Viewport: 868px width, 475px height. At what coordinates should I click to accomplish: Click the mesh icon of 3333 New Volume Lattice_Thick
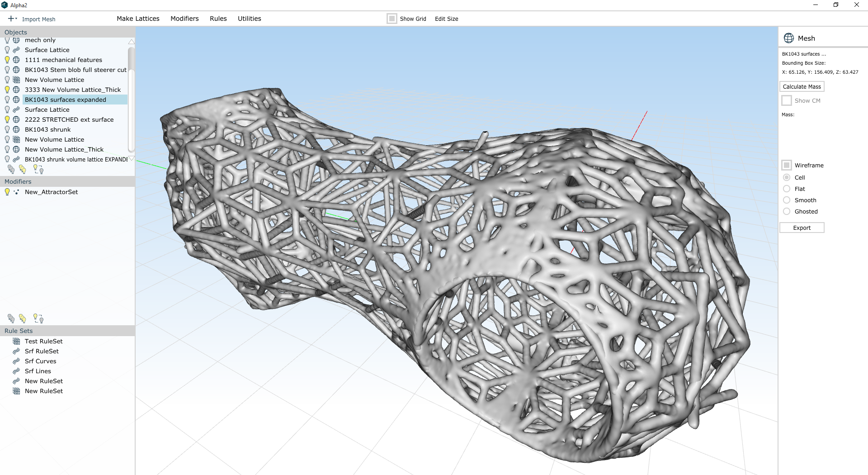pos(16,90)
